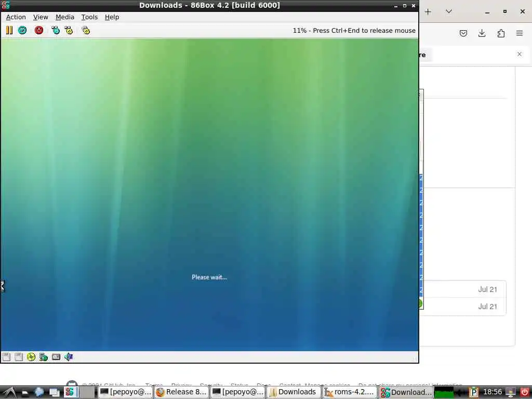Viewport: 532px width, 399px height.
Task: Click the taskbar web browser globe icon
Action: (x=39, y=392)
